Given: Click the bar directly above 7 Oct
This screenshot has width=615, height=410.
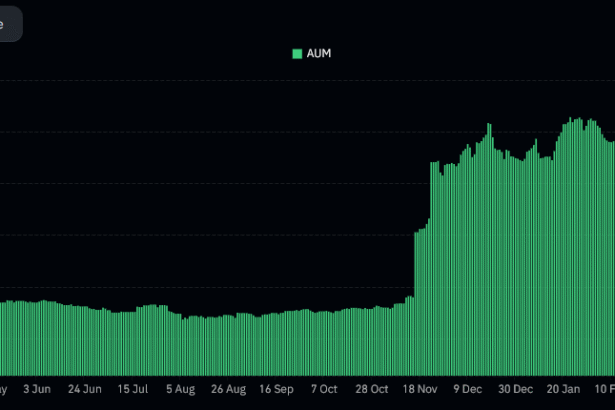Looking at the screenshot, I should pos(324,342).
